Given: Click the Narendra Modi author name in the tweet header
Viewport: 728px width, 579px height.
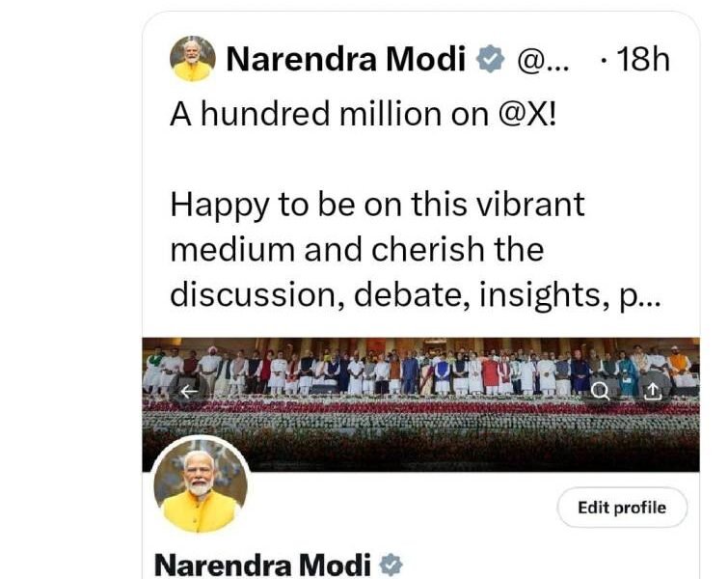Looking at the screenshot, I should point(345,60).
